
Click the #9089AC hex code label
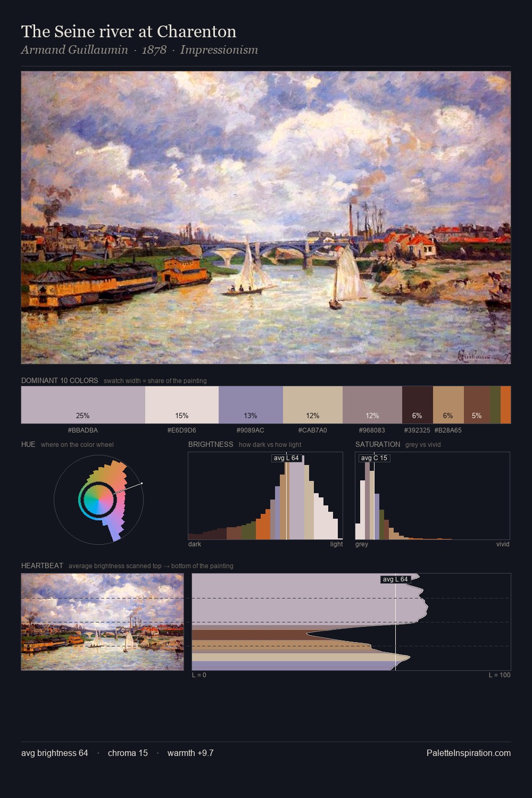pos(251,430)
